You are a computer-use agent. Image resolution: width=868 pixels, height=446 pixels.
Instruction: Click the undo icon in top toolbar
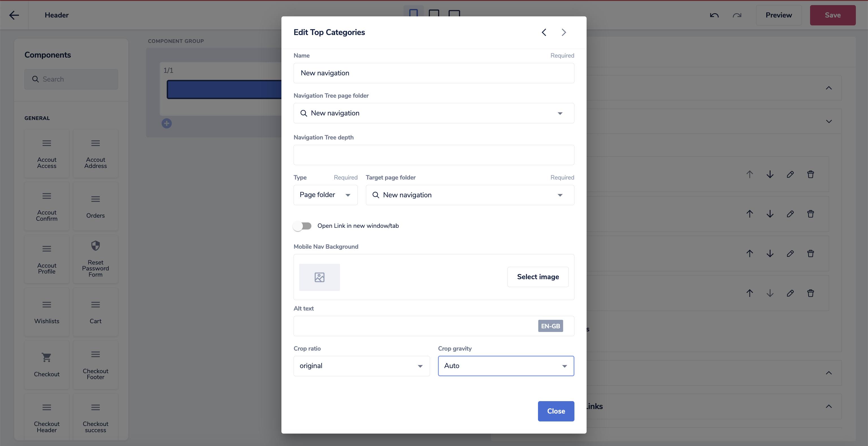(714, 15)
